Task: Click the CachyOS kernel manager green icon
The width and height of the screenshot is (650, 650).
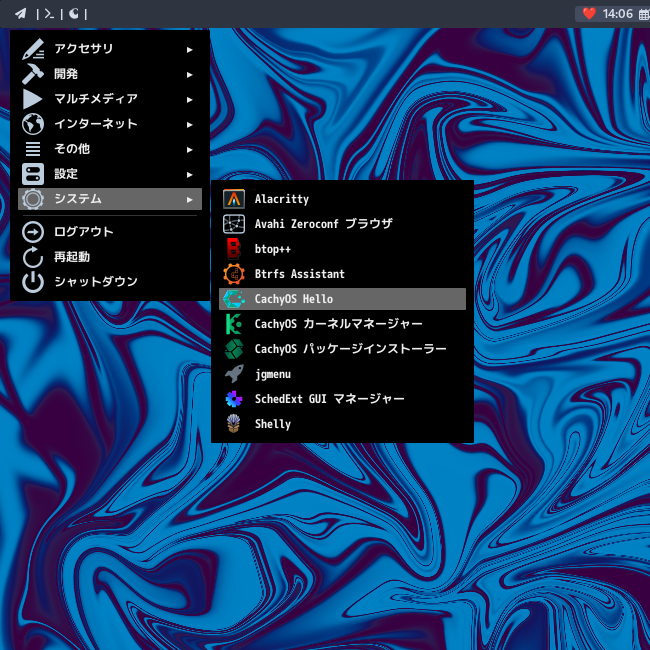Action: coord(234,324)
